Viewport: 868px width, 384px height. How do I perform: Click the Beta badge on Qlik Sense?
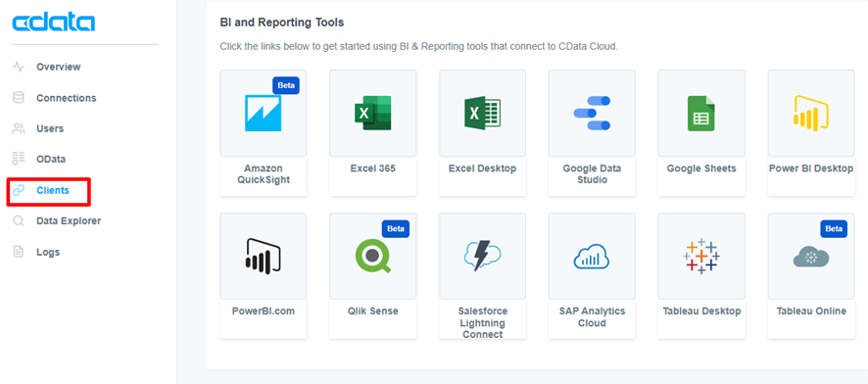(395, 229)
